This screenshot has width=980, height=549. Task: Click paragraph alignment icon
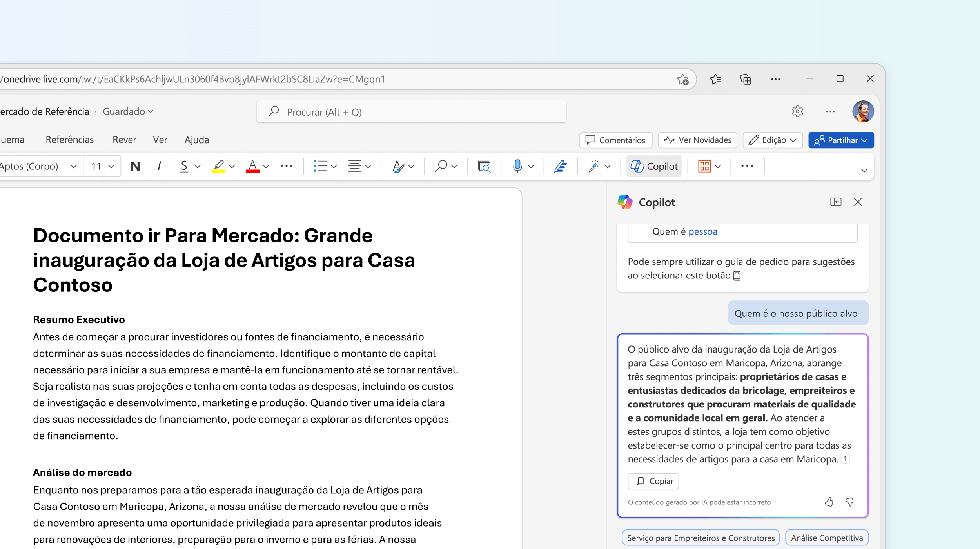pyautogui.click(x=355, y=166)
